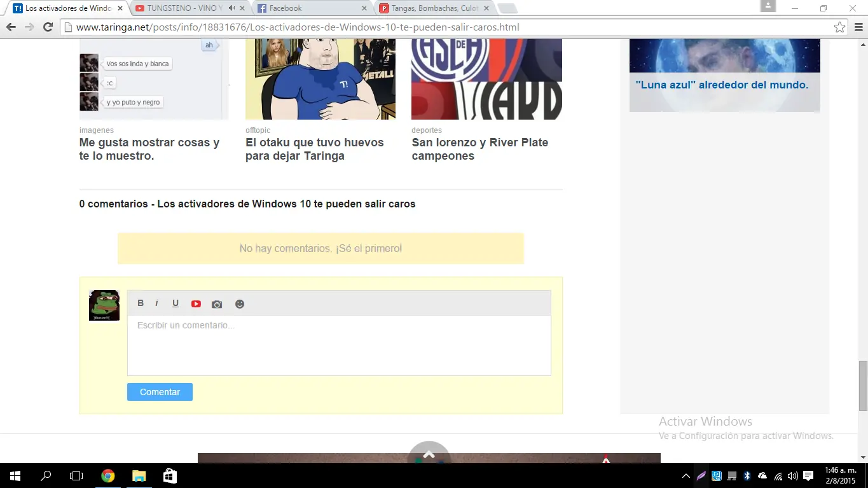Switch to the Tangas, Bombachas tab
The width and height of the screenshot is (868, 488).
(x=435, y=8)
